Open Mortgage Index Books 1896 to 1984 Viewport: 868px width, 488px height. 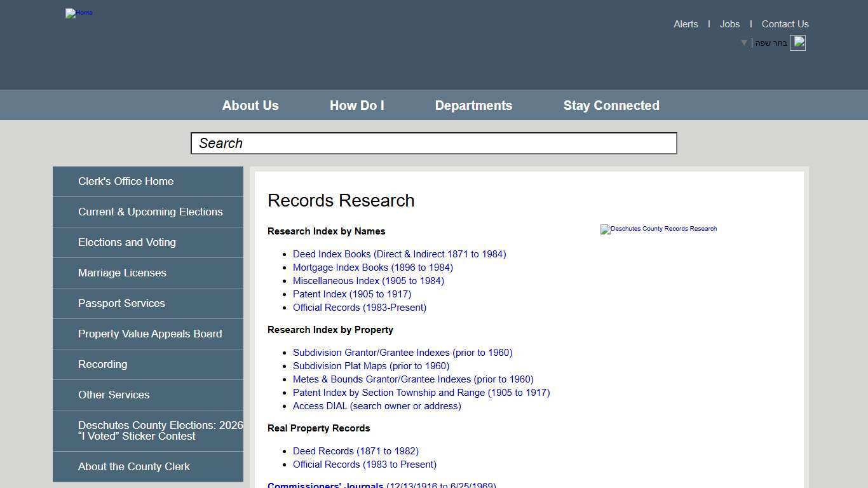tap(372, 267)
